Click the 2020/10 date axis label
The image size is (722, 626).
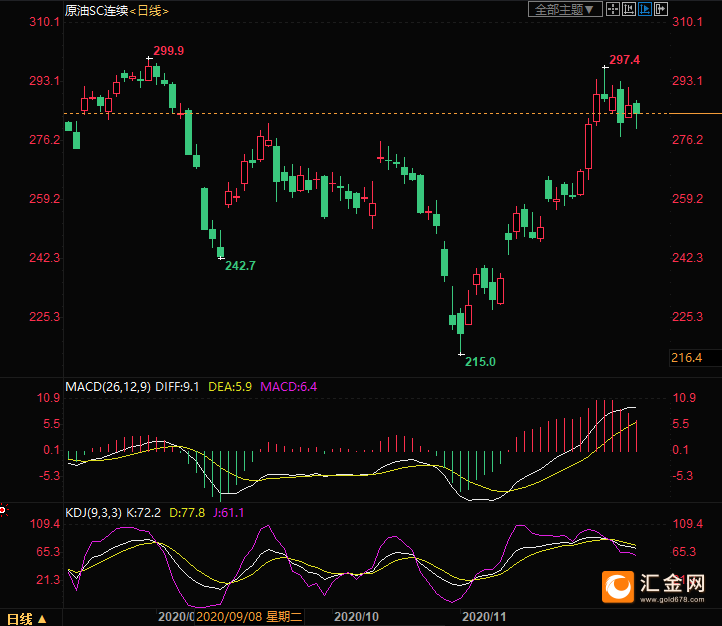(356, 617)
